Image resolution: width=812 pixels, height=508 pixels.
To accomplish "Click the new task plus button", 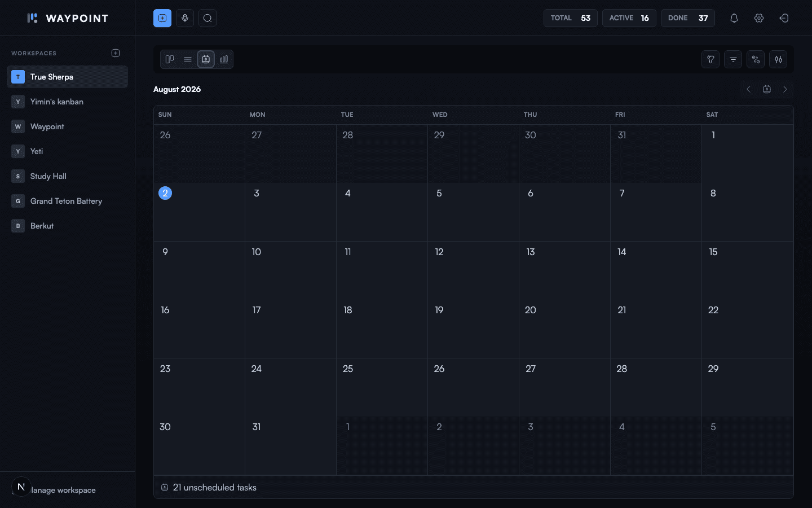I will coord(162,18).
